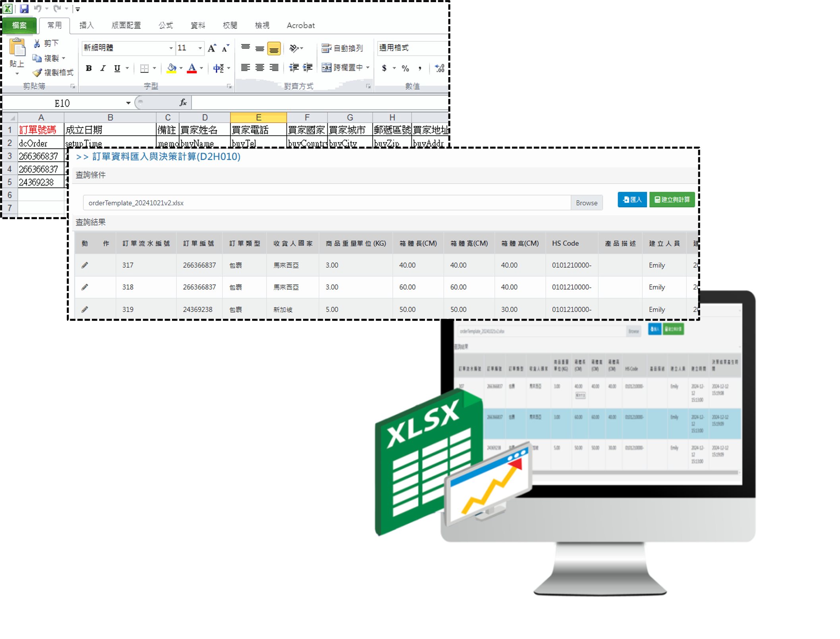The width and height of the screenshot is (840, 639).
Task: Click the Bold formatting icon
Action: pyautogui.click(x=89, y=68)
